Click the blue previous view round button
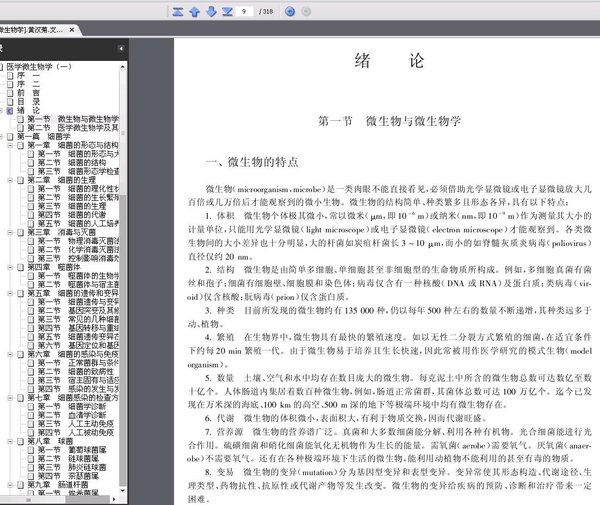The height and width of the screenshot is (505, 600). [x=290, y=11]
